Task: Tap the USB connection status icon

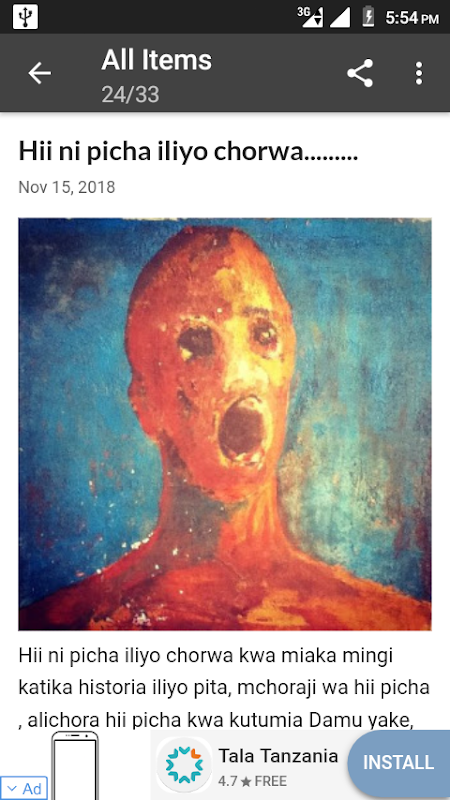Action: [25, 17]
